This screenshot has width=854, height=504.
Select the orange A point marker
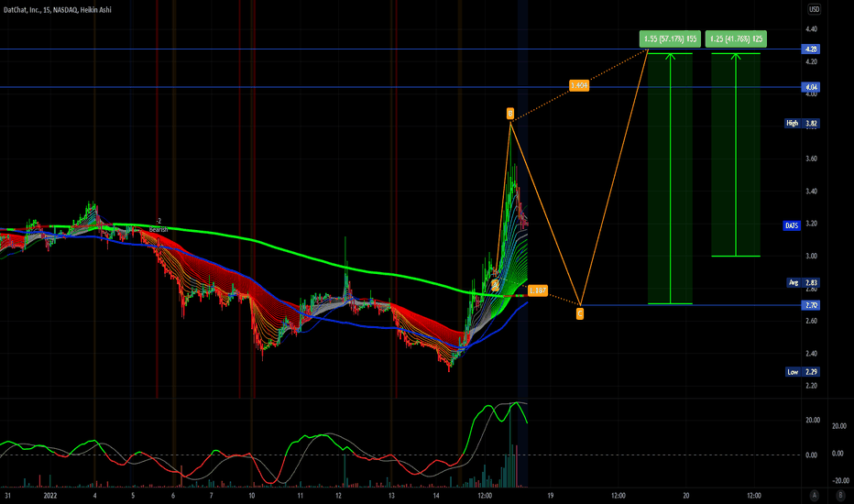[495, 285]
